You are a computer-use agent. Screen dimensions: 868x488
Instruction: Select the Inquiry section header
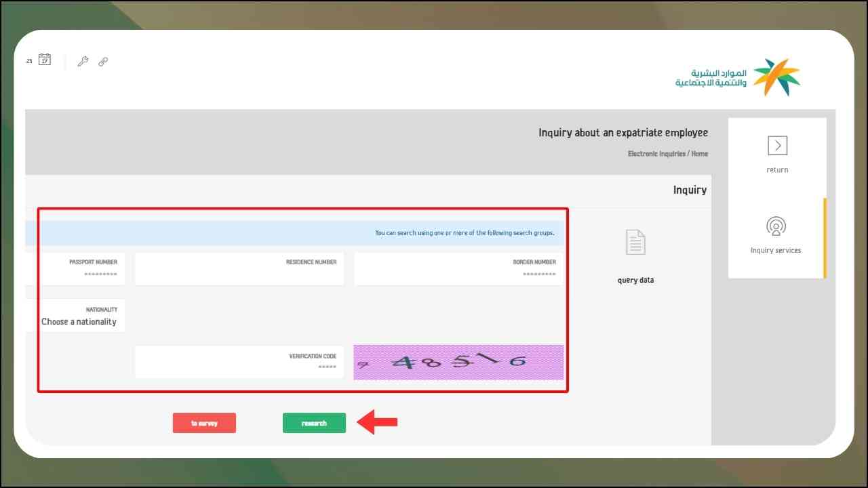click(x=690, y=190)
